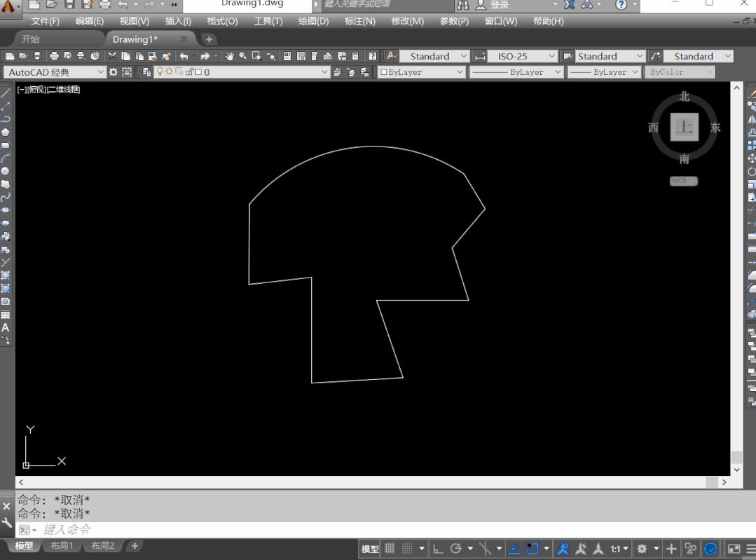The height and width of the screenshot is (560, 756).
Task: Switch to the 布局1 layout tab
Action: 62,546
